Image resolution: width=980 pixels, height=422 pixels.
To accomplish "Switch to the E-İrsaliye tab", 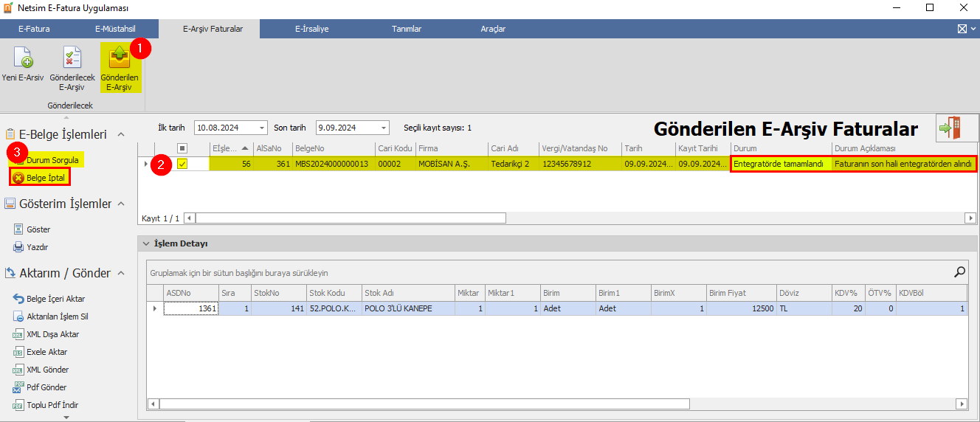I will coord(311,29).
